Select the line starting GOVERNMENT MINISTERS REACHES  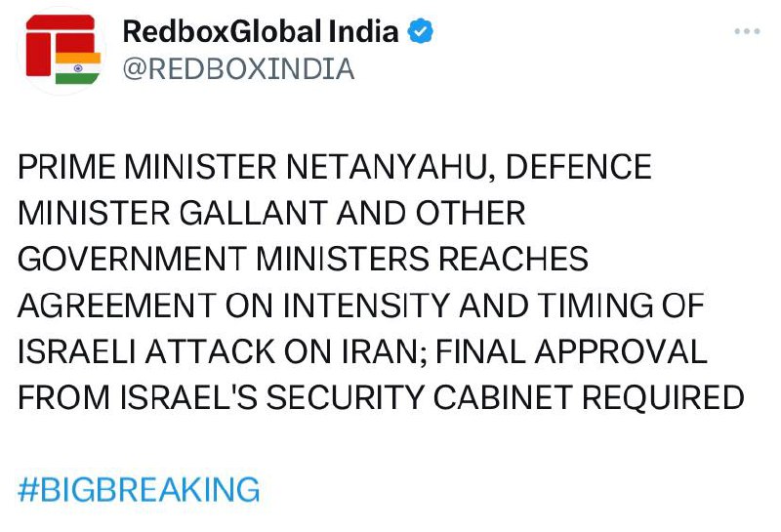303,259
